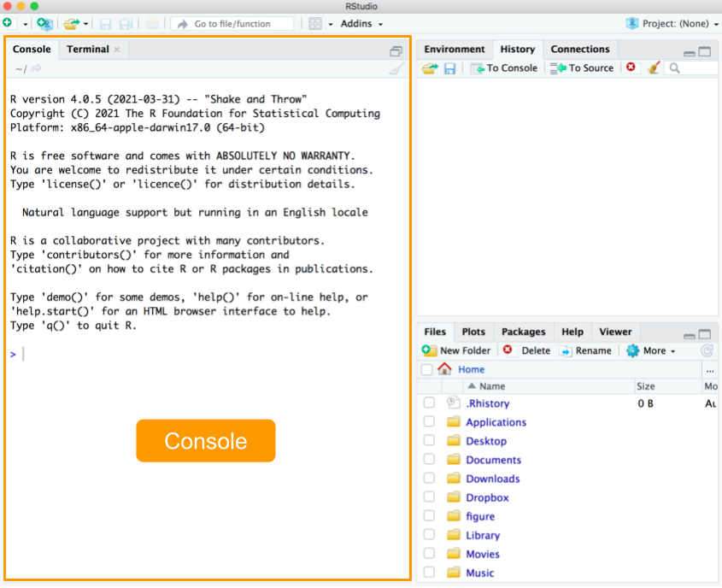
Task: Maximize the Console pane
Action: (396, 50)
